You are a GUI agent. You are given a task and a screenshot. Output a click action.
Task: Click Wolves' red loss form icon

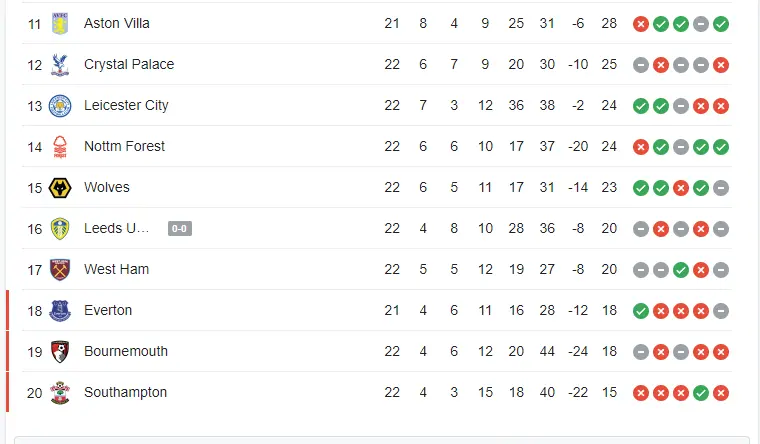(681, 188)
